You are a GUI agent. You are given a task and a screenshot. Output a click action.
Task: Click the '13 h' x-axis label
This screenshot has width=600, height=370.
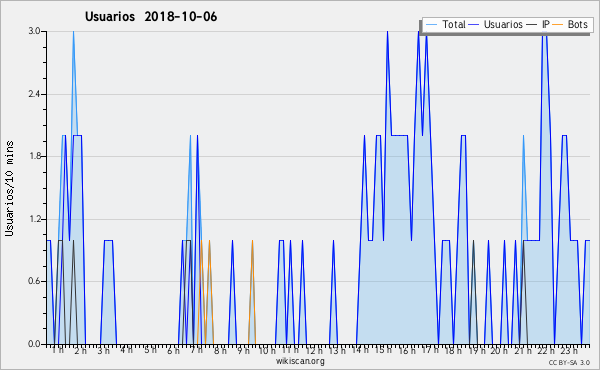(x=337, y=350)
